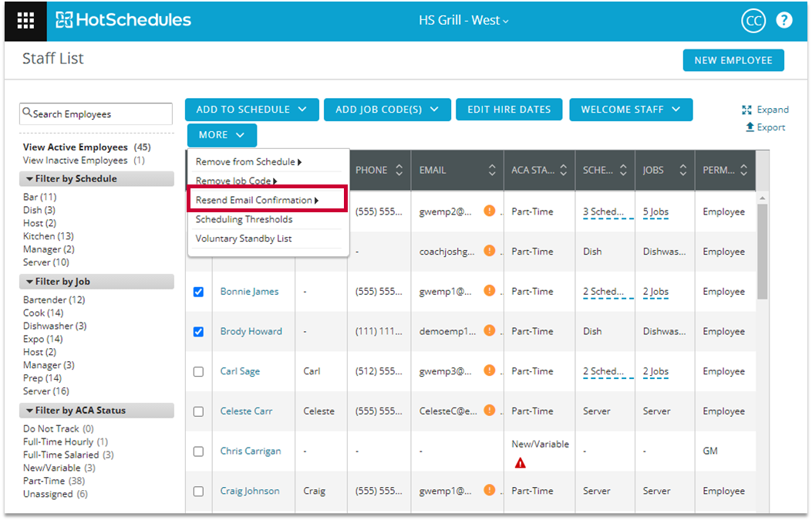Click the help question mark icon
This screenshot has width=812, height=521.
pyautogui.click(x=783, y=21)
